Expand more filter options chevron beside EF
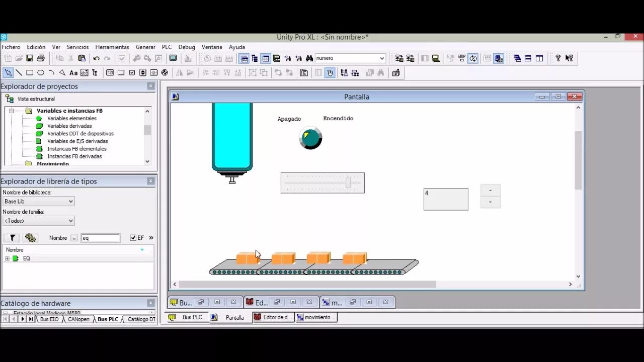Screen dimensions: 644x362 pyautogui.click(x=151, y=238)
